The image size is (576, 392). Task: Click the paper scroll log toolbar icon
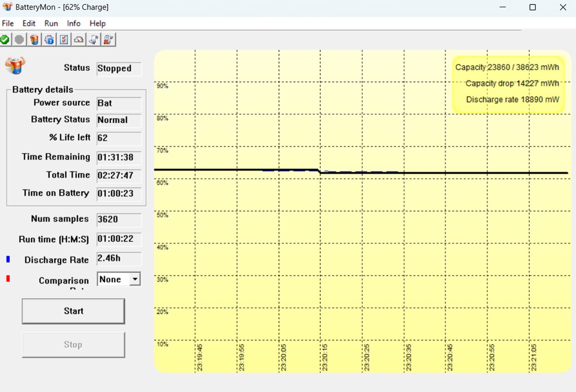94,40
